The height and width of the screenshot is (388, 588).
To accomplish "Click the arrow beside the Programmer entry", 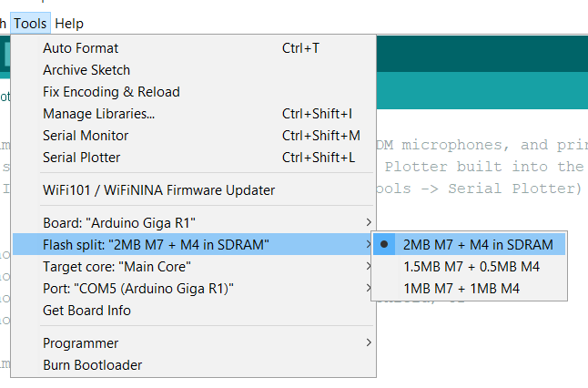I will [368, 343].
